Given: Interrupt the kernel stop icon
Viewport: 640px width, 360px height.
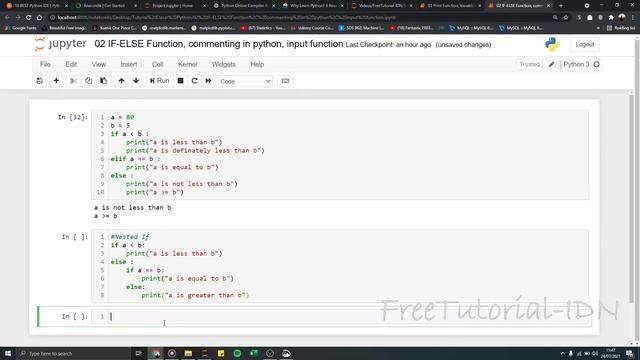Looking at the screenshot, I should point(180,81).
